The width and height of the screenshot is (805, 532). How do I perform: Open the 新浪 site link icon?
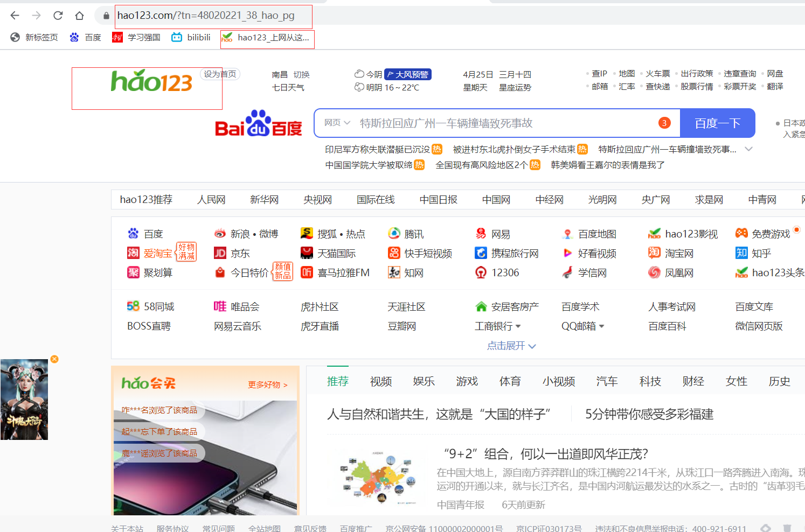(x=220, y=234)
